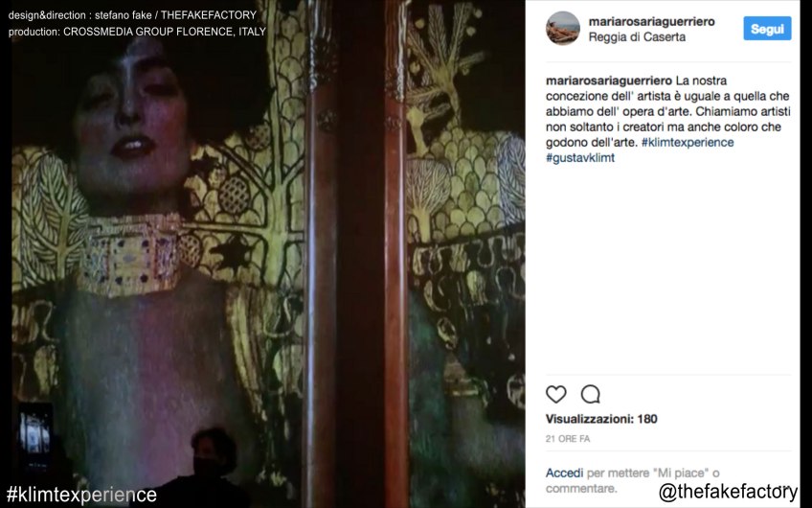Play the Klimt projection video
The width and height of the screenshot is (812, 508).
click(268, 254)
